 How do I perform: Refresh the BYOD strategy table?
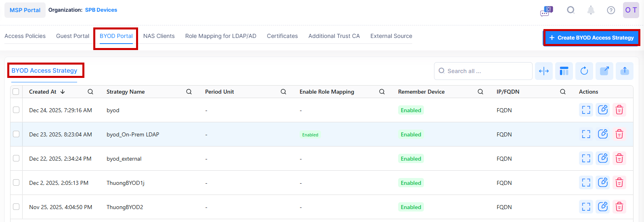(x=584, y=71)
